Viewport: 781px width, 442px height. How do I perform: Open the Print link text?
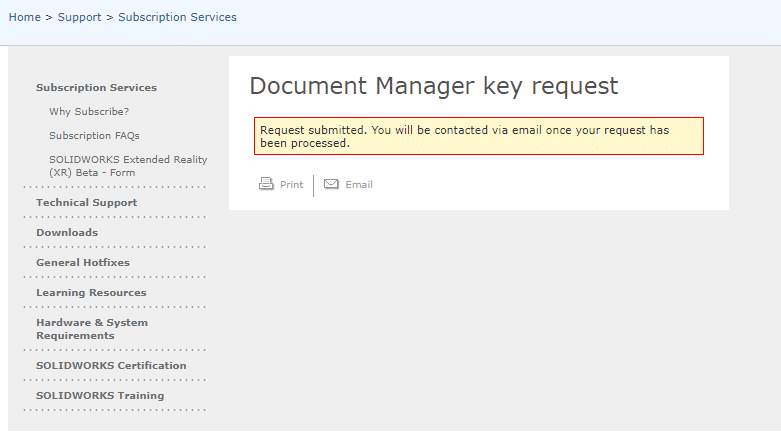[x=291, y=185]
